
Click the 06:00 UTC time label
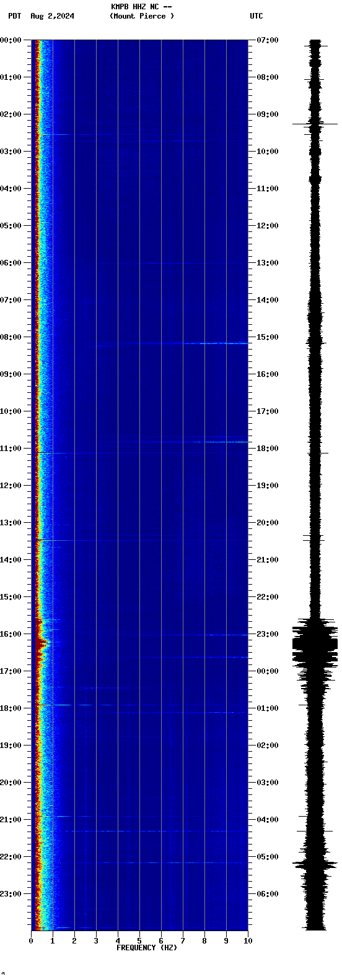tap(268, 894)
